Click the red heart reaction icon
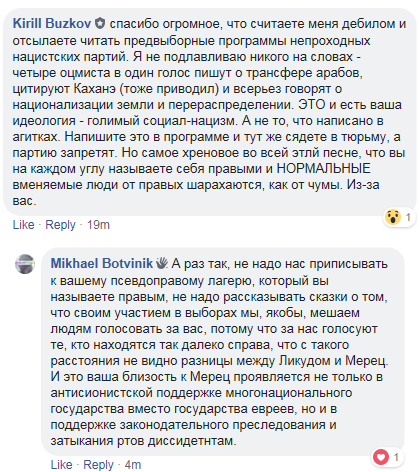The height and width of the screenshot is (472, 419). coord(381,457)
